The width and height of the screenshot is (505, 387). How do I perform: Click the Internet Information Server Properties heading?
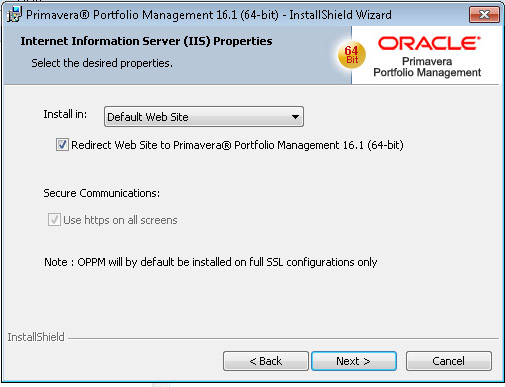[x=146, y=41]
